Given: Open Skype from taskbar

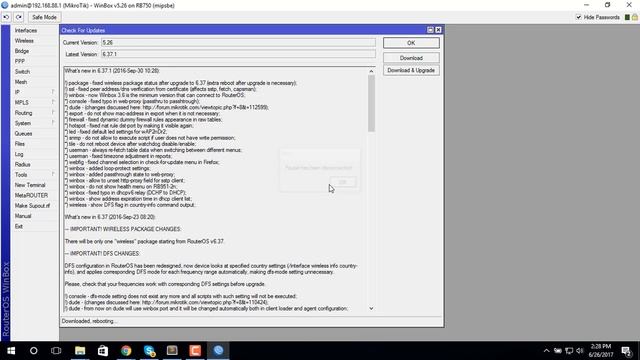Looking at the screenshot, I should [149, 351].
